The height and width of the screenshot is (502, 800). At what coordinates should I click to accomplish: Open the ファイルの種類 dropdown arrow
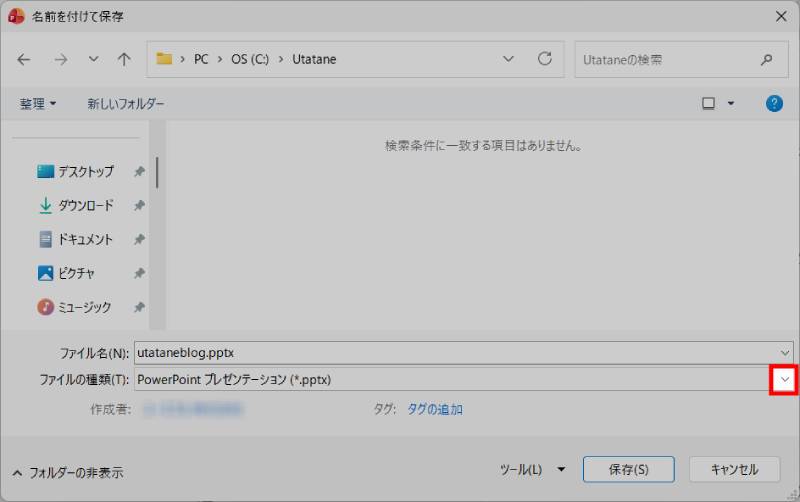click(x=785, y=380)
